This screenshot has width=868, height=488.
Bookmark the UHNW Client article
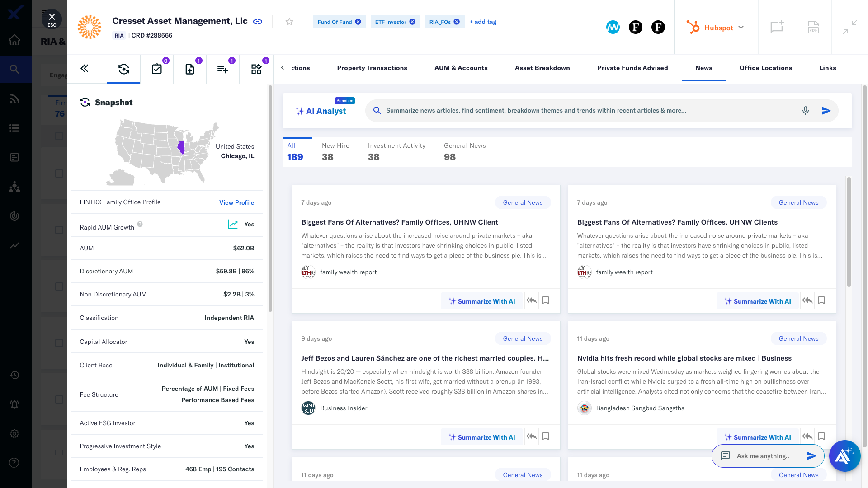546,300
